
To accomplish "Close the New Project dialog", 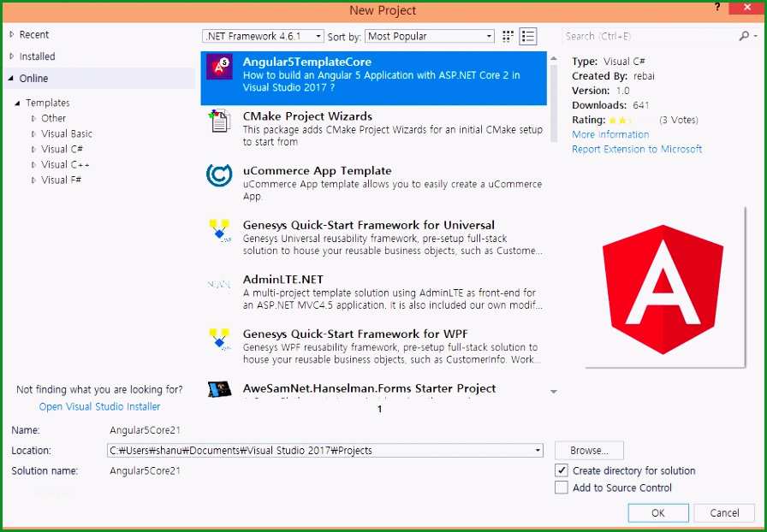I will tap(746, 8).
